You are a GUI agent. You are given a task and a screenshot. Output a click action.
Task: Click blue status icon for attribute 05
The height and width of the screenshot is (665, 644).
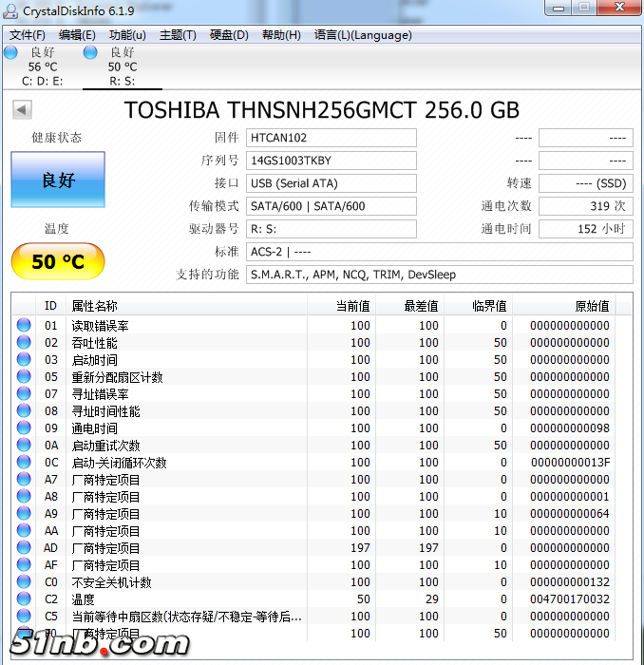(x=24, y=376)
